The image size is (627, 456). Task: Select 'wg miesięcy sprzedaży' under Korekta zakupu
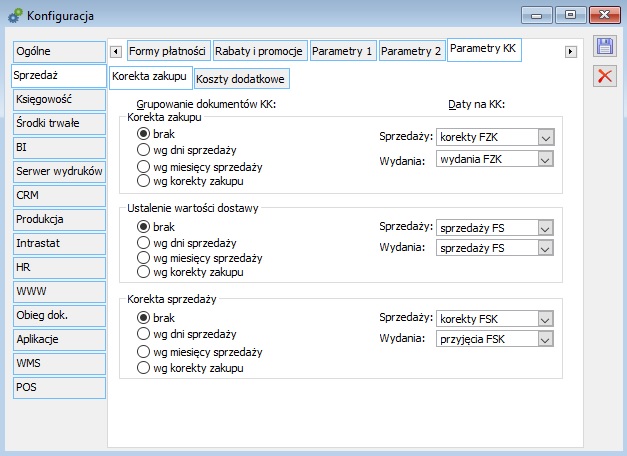coord(200,166)
